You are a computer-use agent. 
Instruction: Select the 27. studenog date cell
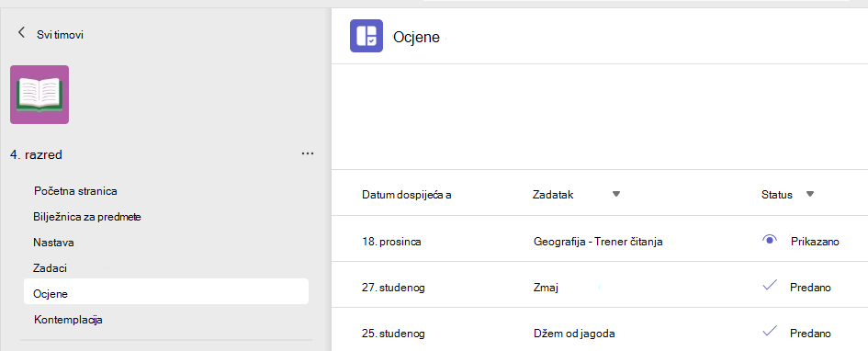coord(394,288)
